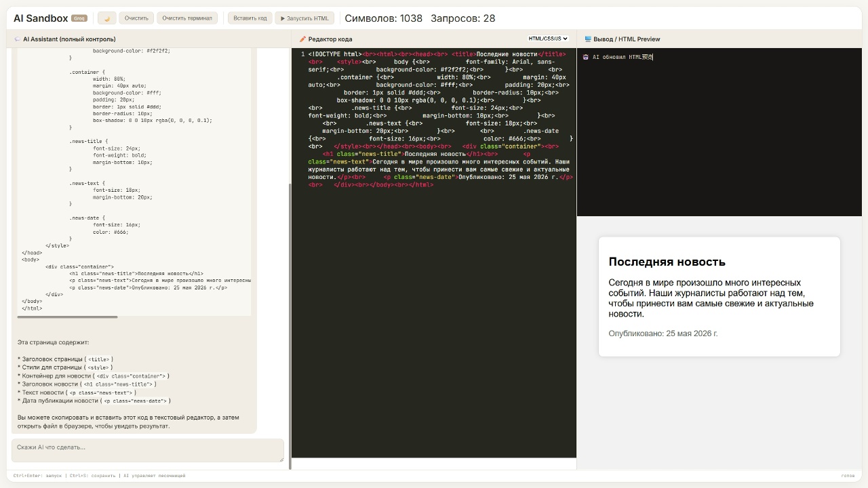Click the Эта страница содержит: text
The image size is (868, 488).
click(x=53, y=342)
